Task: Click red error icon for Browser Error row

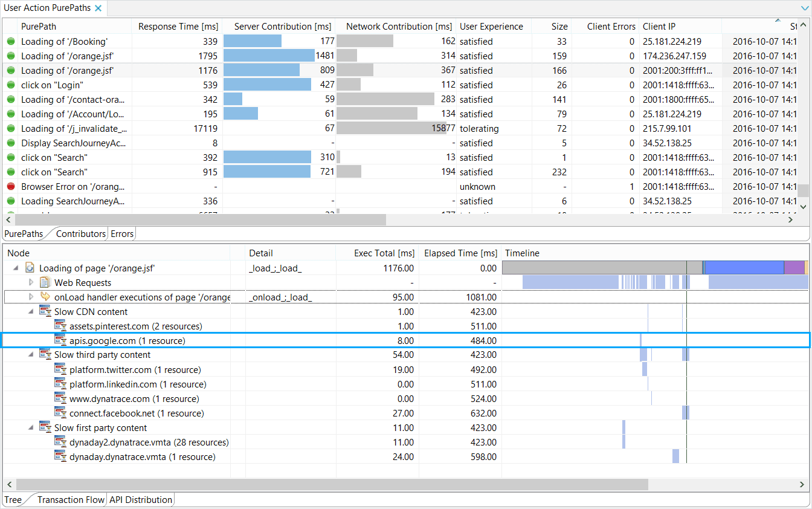Action: coord(11,187)
